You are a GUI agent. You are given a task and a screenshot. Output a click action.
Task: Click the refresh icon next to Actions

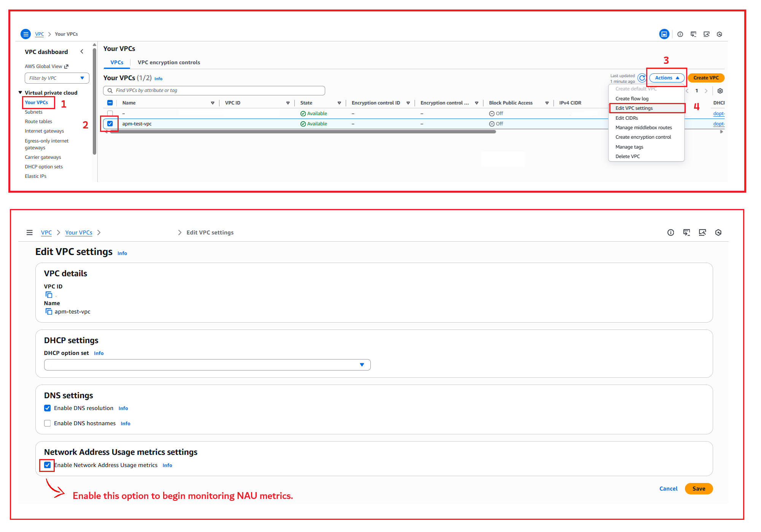click(x=642, y=78)
